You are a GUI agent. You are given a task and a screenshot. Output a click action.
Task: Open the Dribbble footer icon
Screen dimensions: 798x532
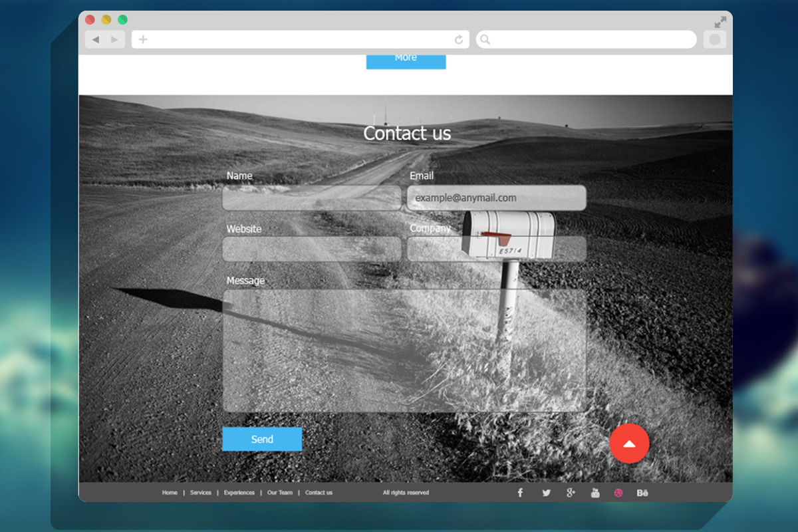point(618,493)
